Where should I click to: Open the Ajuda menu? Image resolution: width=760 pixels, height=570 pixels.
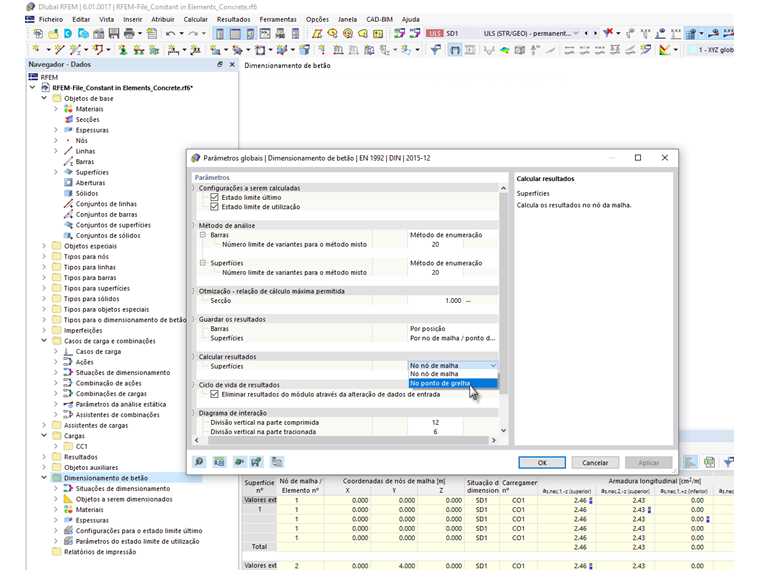point(411,19)
